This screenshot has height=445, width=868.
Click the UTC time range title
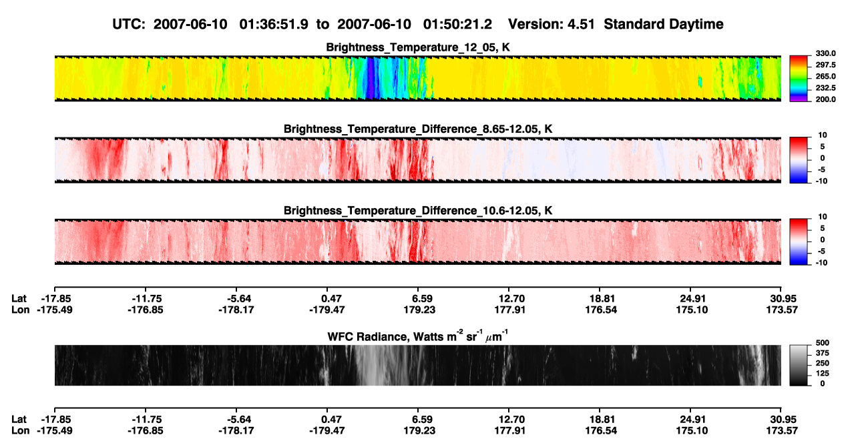click(x=304, y=24)
